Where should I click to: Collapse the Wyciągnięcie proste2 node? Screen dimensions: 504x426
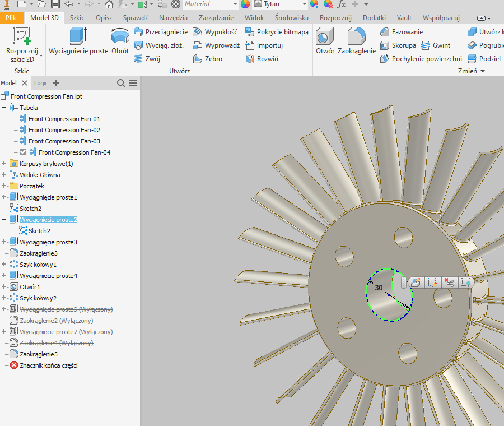pos(4,220)
